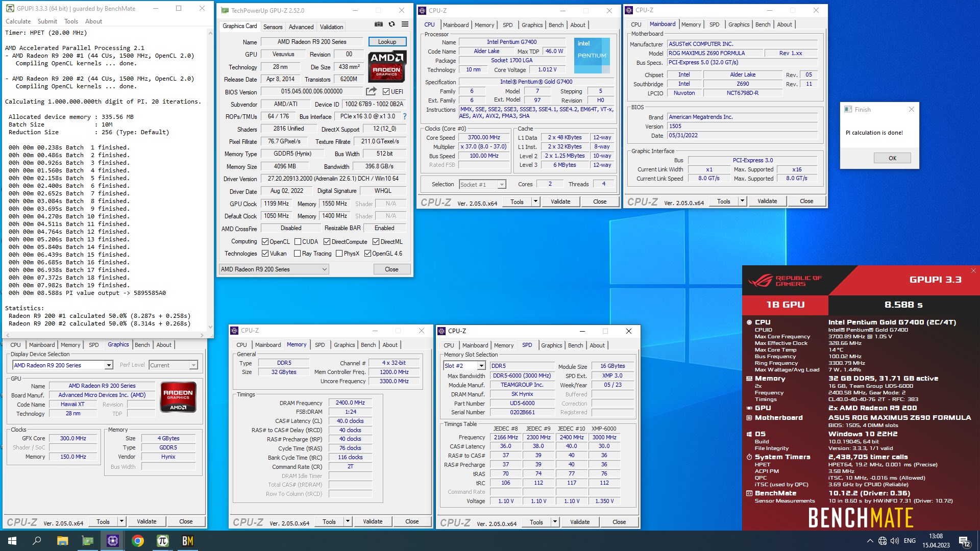Image resolution: width=980 pixels, height=551 pixels.
Task: Open Tools dropdown arrow in Memory window
Action: point(348,521)
